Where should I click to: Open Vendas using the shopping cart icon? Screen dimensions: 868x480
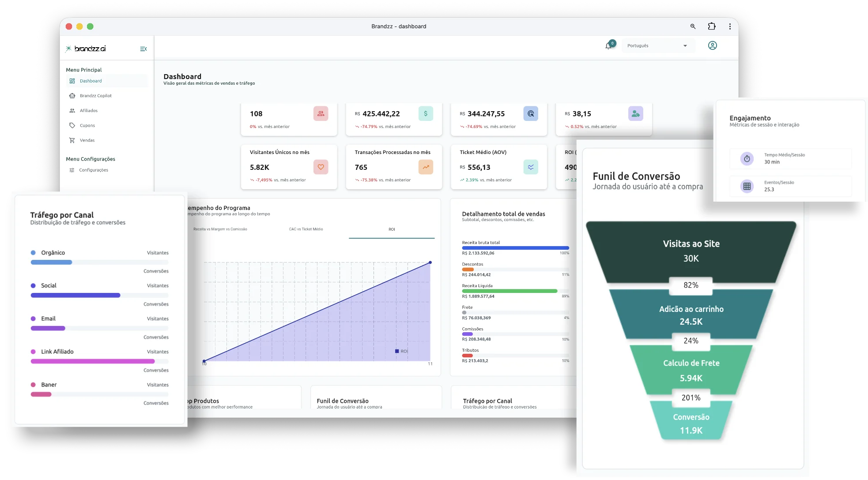(x=72, y=140)
